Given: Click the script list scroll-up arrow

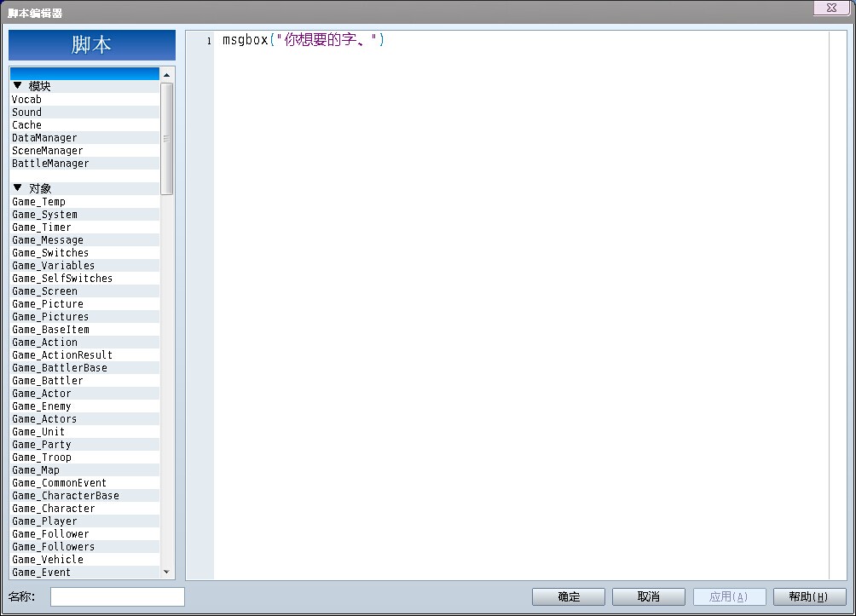Looking at the screenshot, I should tap(166, 75).
